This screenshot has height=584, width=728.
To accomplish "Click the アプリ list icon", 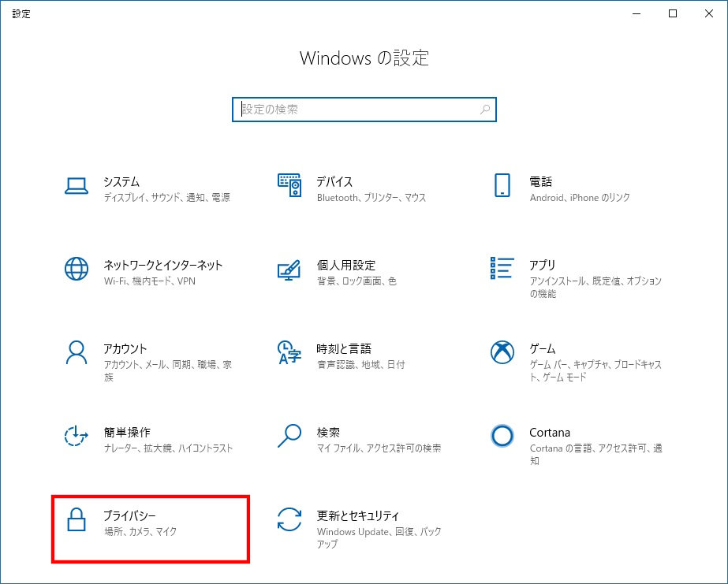I will tap(502, 268).
